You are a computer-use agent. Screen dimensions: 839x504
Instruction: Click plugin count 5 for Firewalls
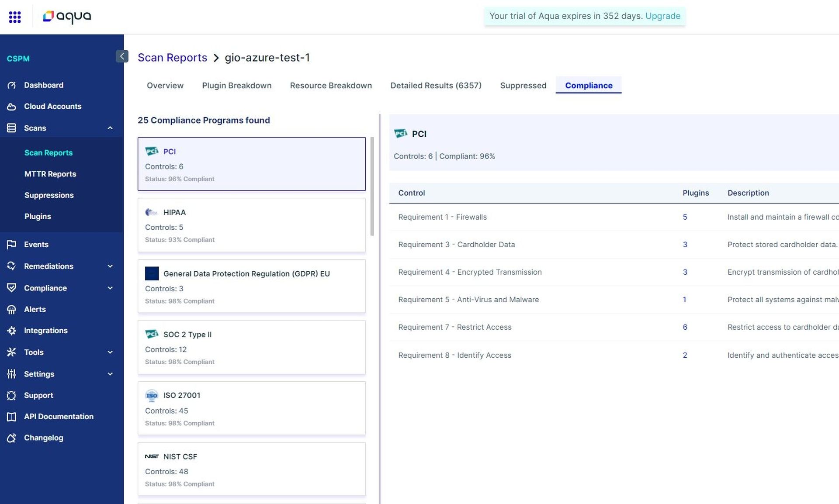(685, 217)
